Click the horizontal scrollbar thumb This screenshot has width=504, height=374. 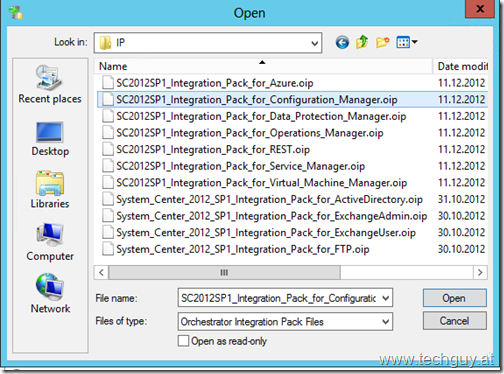coord(224,272)
